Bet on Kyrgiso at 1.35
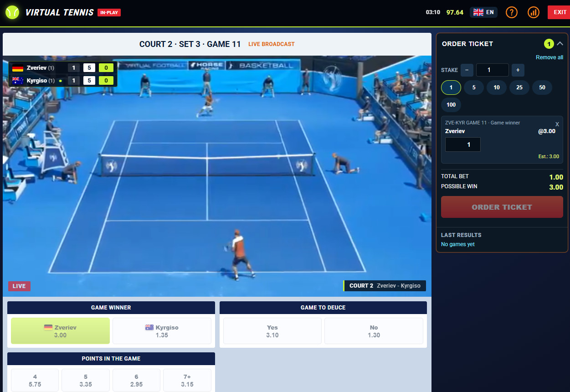This screenshot has height=392, width=570. click(x=162, y=331)
